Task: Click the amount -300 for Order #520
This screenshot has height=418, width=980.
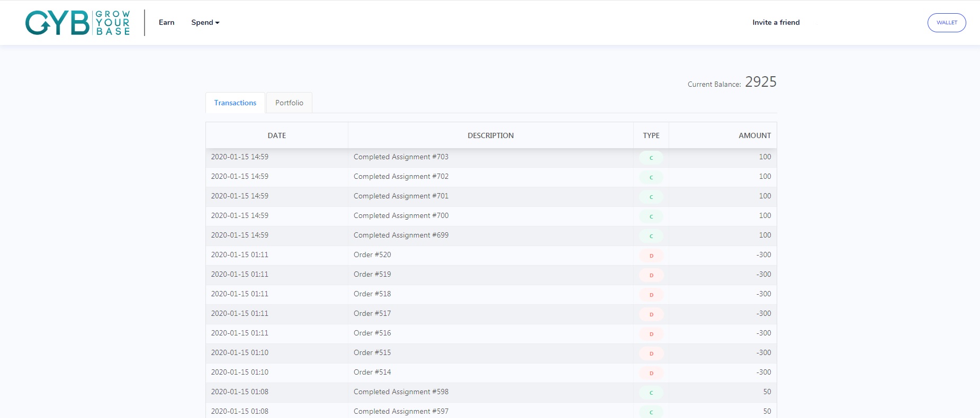Action: pyautogui.click(x=763, y=255)
